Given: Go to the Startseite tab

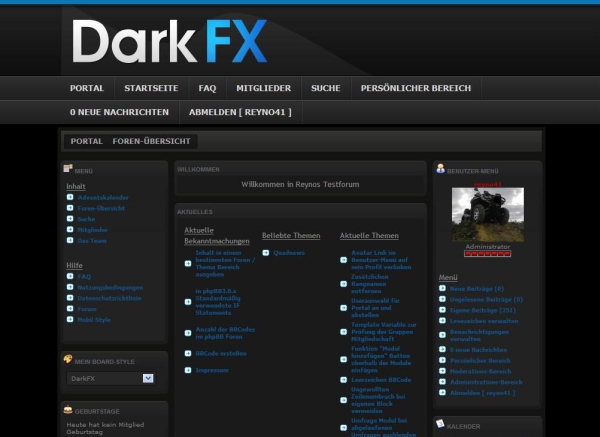Looking at the screenshot, I should [x=151, y=88].
